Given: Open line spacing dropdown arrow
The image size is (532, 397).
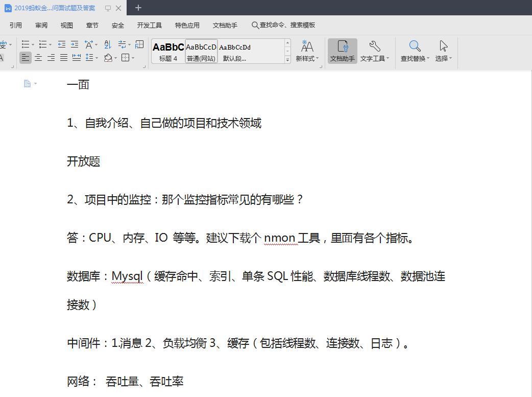Looking at the screenshot, I should click(x=96, y=58).
